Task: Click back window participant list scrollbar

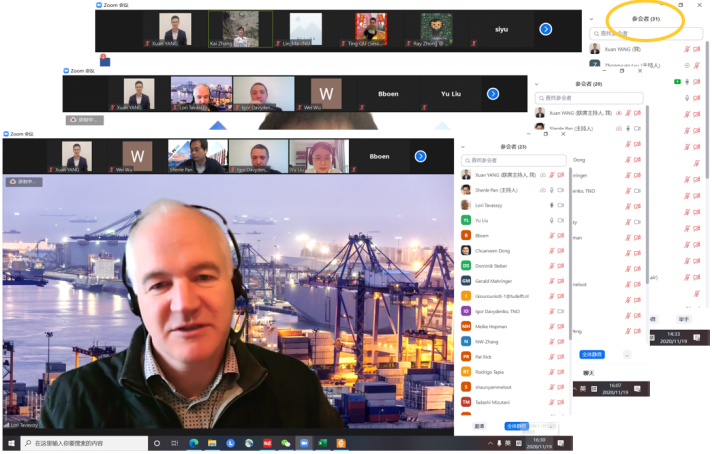Action: 707,109
